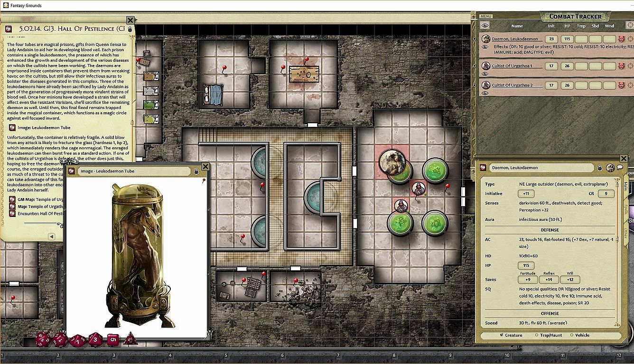This screenshot has width=634, height=364.
Task: Click the NPC sheet scrollbar track
Action: 617,251
